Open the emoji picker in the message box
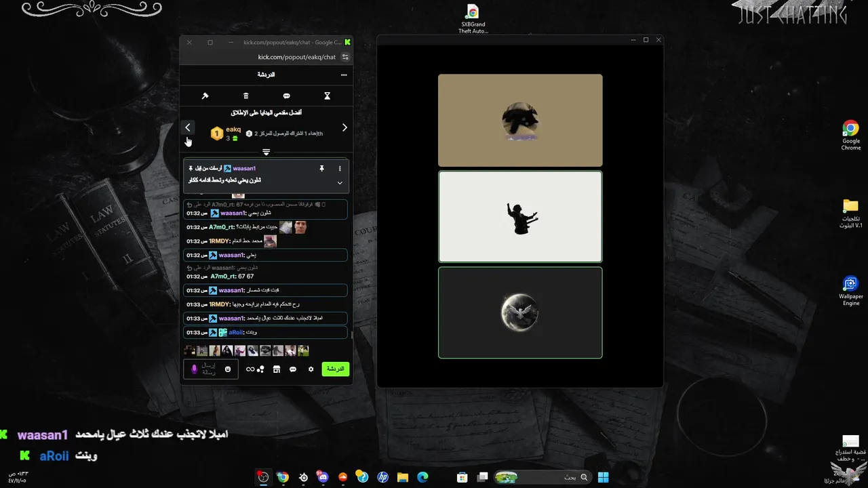 pyautogui.click(x=228, y=369)
